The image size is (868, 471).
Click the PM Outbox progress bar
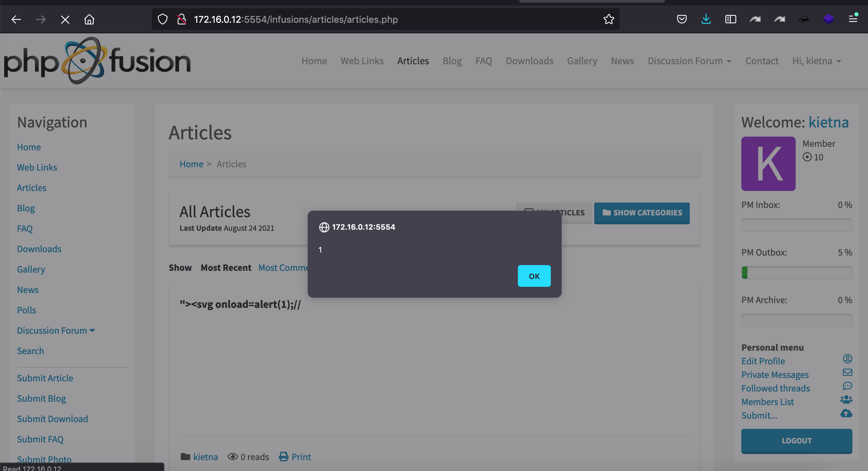click(796, 272)
